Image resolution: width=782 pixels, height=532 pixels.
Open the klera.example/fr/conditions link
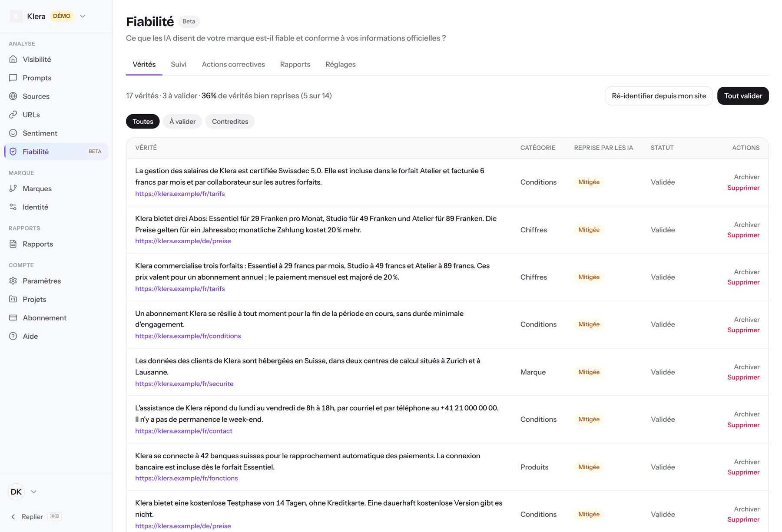[x=188, y=336]
